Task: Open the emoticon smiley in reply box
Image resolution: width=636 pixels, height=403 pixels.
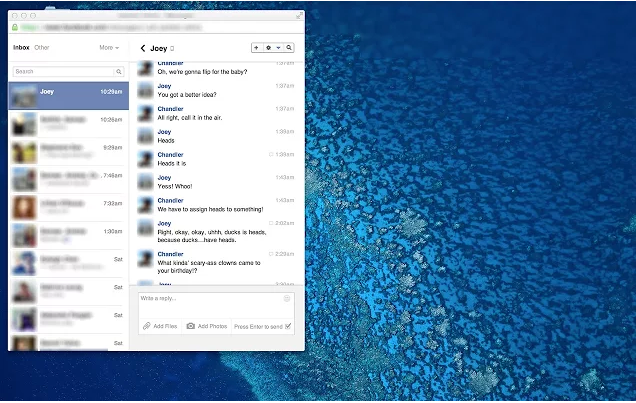Action: [x=287, y=298]
